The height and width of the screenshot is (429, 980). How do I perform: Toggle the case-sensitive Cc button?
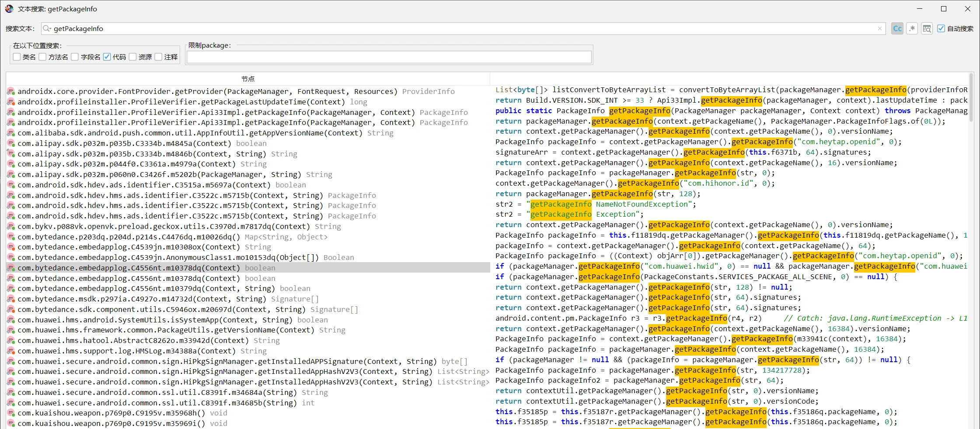(x=897, y=29)
